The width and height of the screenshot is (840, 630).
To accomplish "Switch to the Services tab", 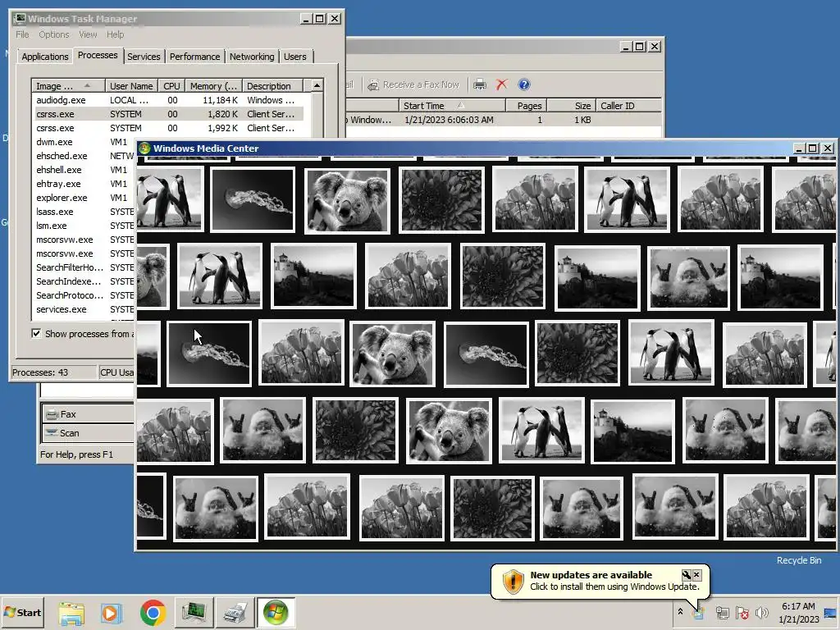I will point(144,57).
